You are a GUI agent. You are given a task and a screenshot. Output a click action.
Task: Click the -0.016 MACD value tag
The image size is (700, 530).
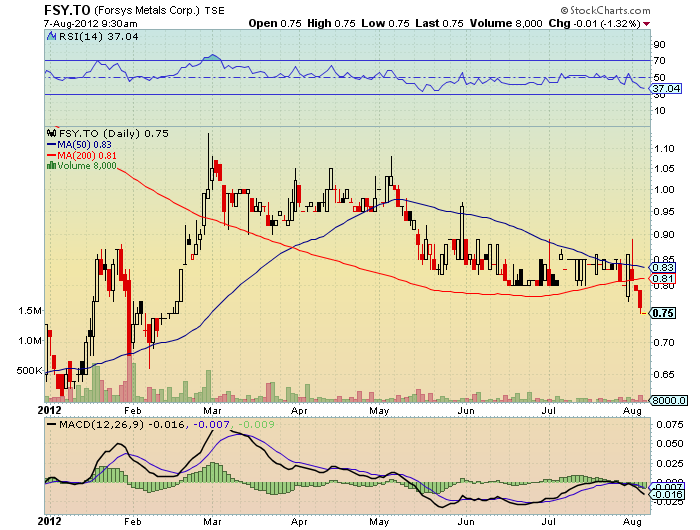[666, 494]
